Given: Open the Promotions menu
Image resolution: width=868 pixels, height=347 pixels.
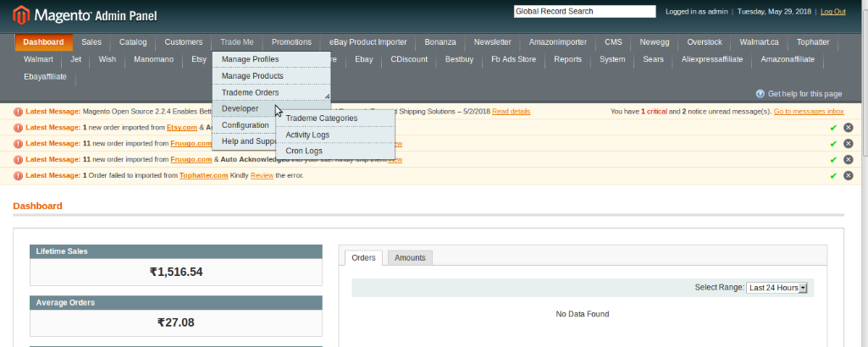Looking at the screenshot, I should 291,42.
